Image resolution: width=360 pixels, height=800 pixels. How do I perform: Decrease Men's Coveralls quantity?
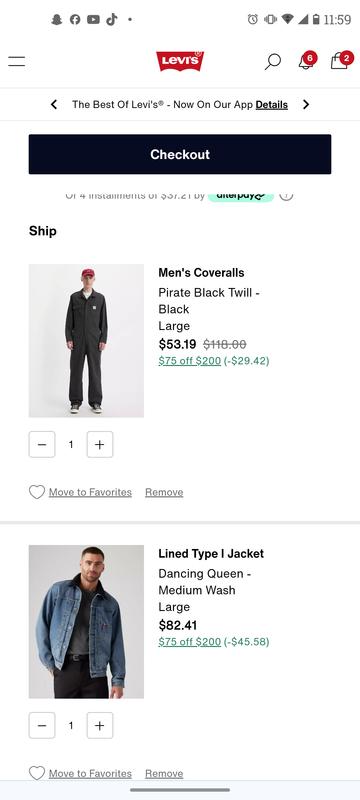tap(42, 444)
